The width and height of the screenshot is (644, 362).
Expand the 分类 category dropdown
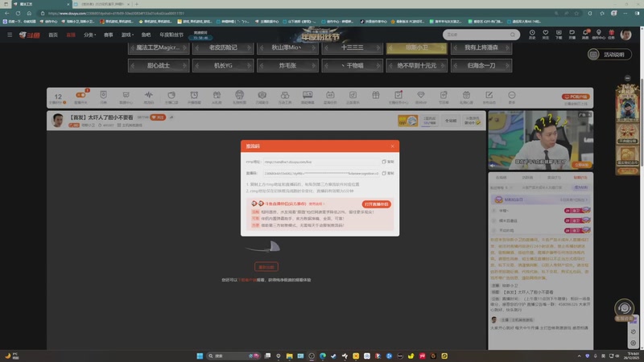pyautogui.click(x=89, y=35)
